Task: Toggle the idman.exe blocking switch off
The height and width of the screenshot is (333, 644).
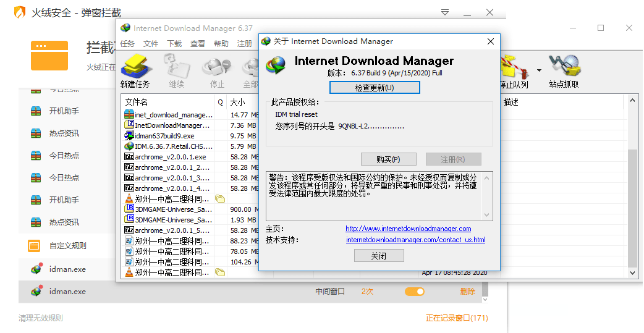Action: (x=415, y=292)
